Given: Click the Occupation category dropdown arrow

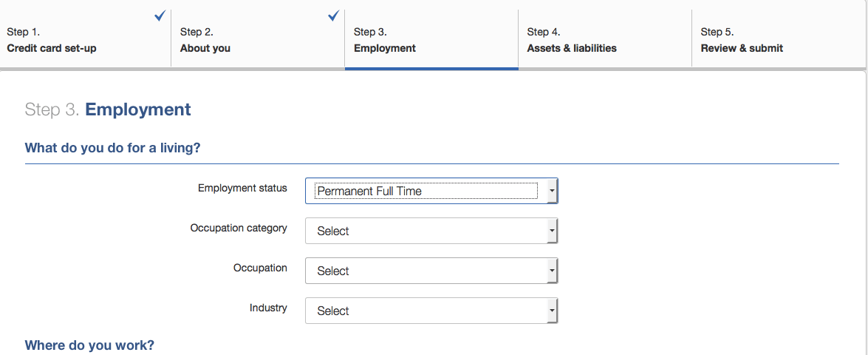Looking at the screenshot, I should click(x=551, y=231).
